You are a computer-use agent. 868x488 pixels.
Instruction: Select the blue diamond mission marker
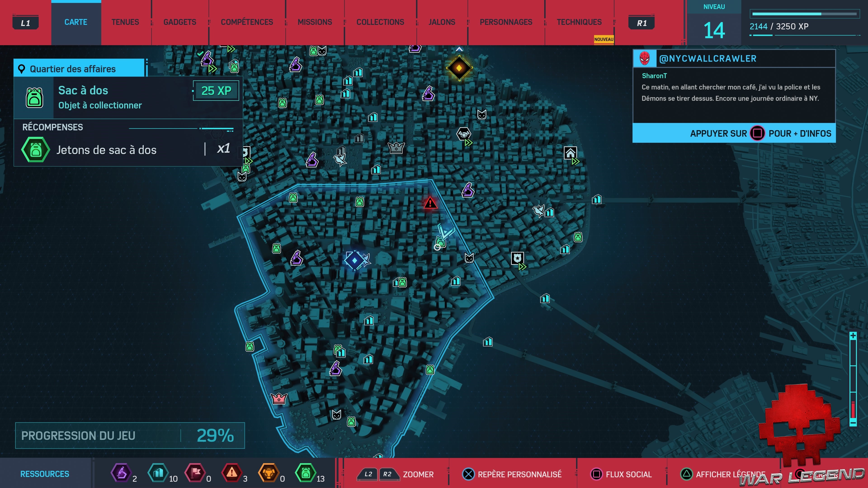pos(354,260)
